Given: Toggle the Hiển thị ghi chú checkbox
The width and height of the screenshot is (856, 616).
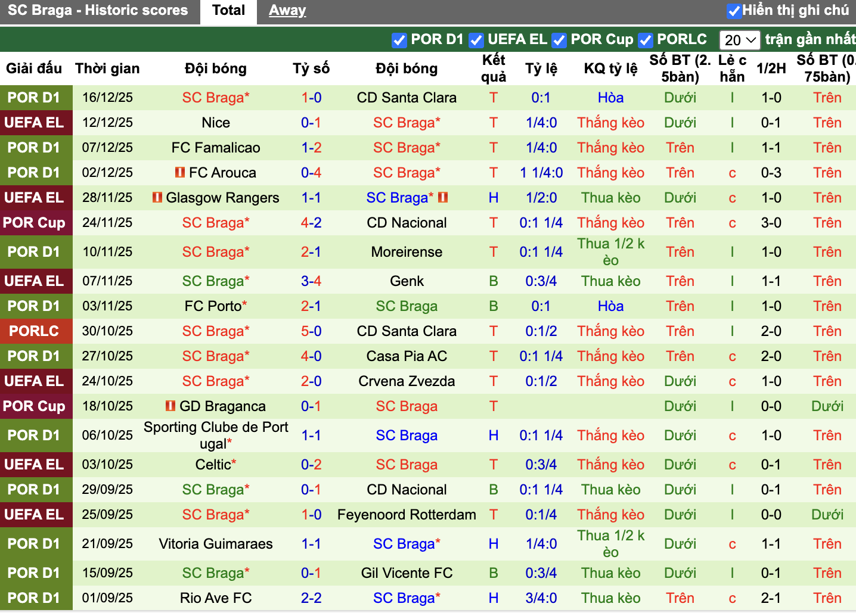Looking at the screenshot, I should [x=734, y=11].
